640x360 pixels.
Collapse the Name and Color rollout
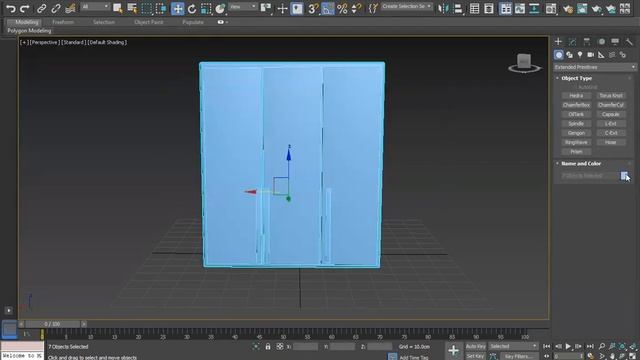click(581, 163)
